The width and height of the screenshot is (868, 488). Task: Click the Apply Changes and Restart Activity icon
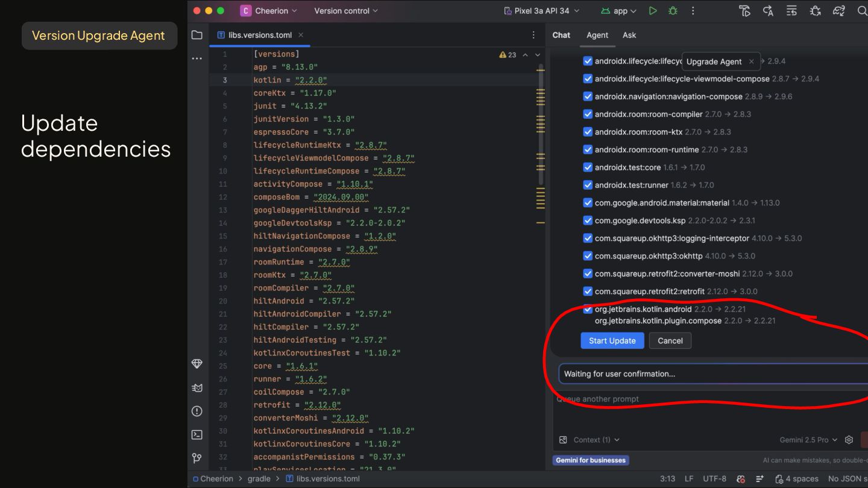[x=768, y=11]
